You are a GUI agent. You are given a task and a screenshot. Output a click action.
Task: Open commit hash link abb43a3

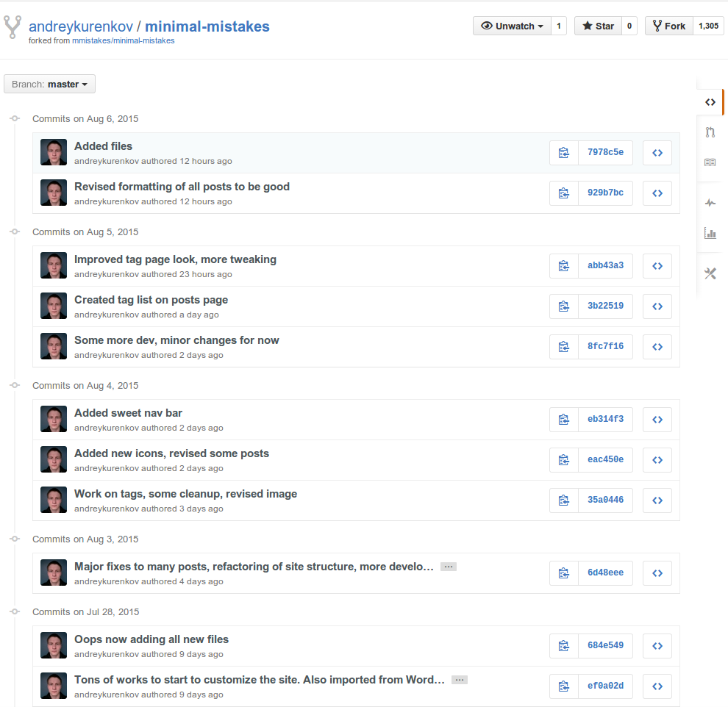click(x=605, y=266)
